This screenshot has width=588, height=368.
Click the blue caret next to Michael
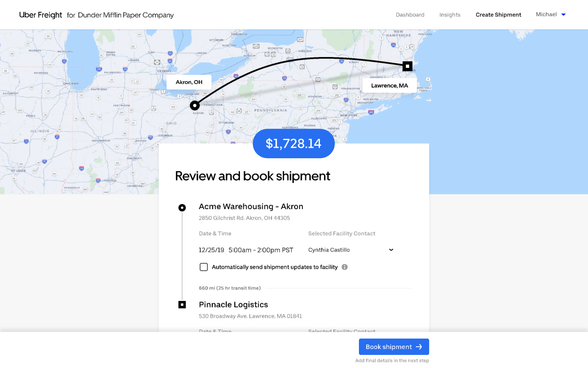[x=563, y=15]
